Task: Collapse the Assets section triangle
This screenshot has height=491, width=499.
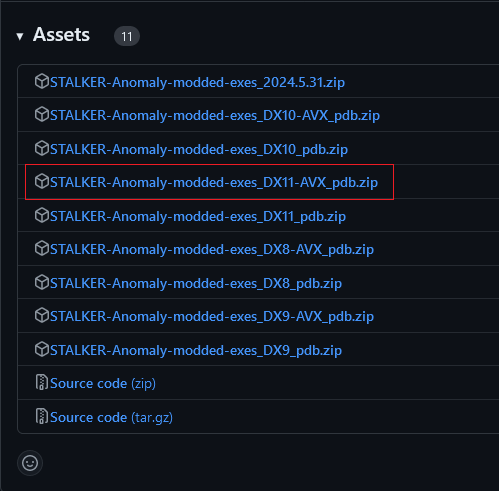Action: (x=20, y=36)
